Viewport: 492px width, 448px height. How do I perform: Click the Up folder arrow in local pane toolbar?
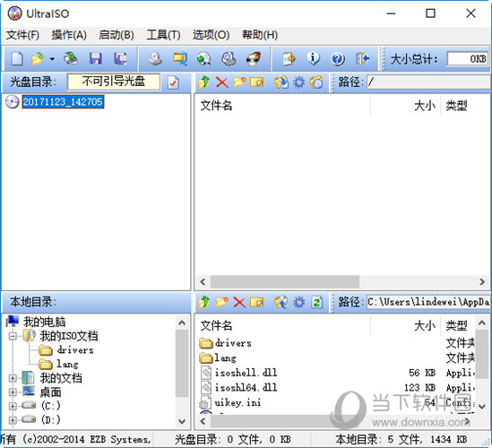pyautogui.click(x=204, y=302)
